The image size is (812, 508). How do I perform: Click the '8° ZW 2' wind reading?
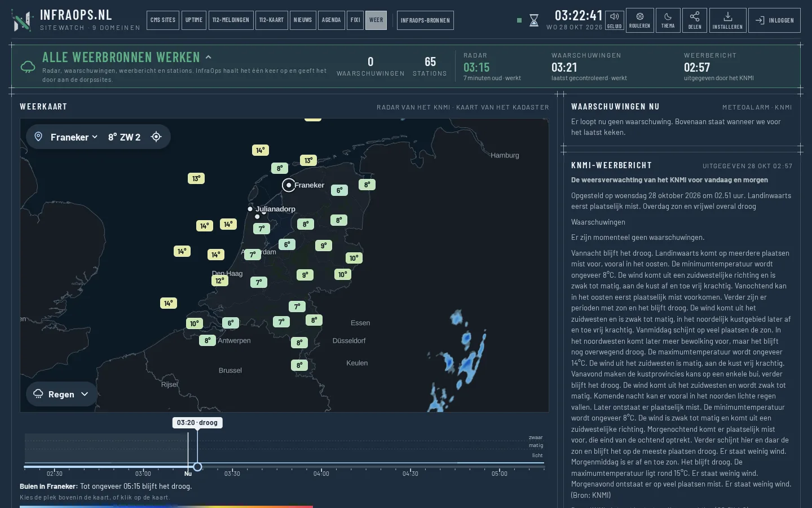pos(124,137)
